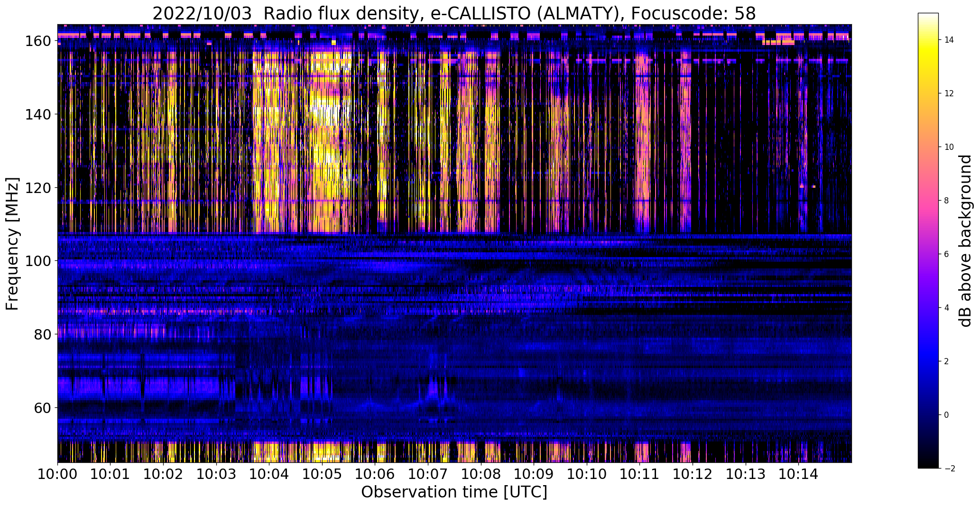The image size is (980, 506).
Task: Click the '10:00' time axis label
Action: click(x=58, y=473)
